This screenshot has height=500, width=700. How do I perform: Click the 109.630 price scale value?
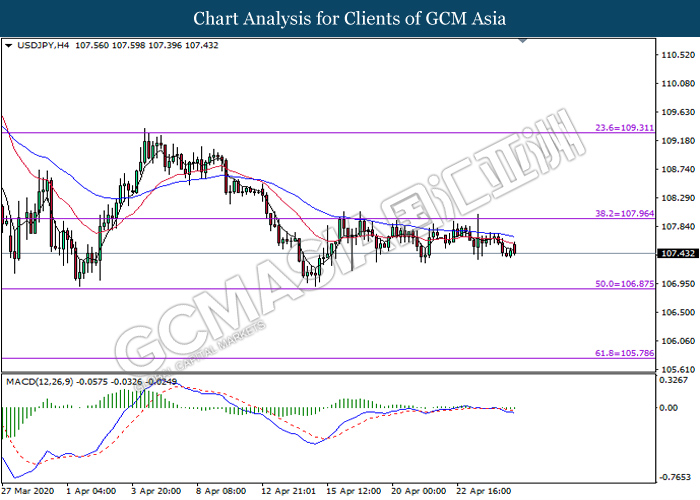678,112
